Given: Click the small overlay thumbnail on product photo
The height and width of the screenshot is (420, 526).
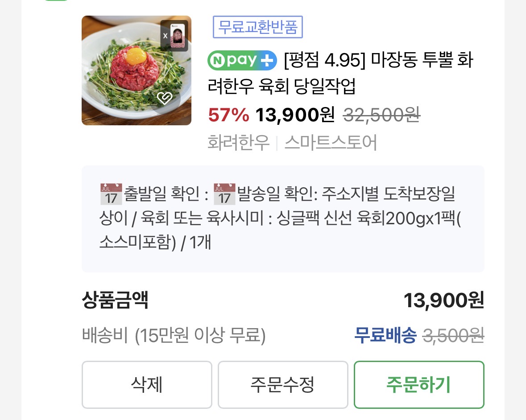Looking at the screenshot, I should [175, 35].
